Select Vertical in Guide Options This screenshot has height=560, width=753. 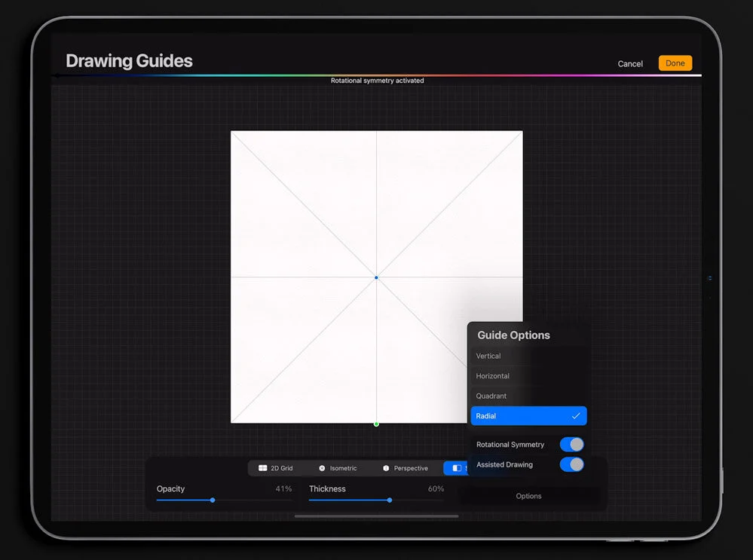tap(528, 356)
